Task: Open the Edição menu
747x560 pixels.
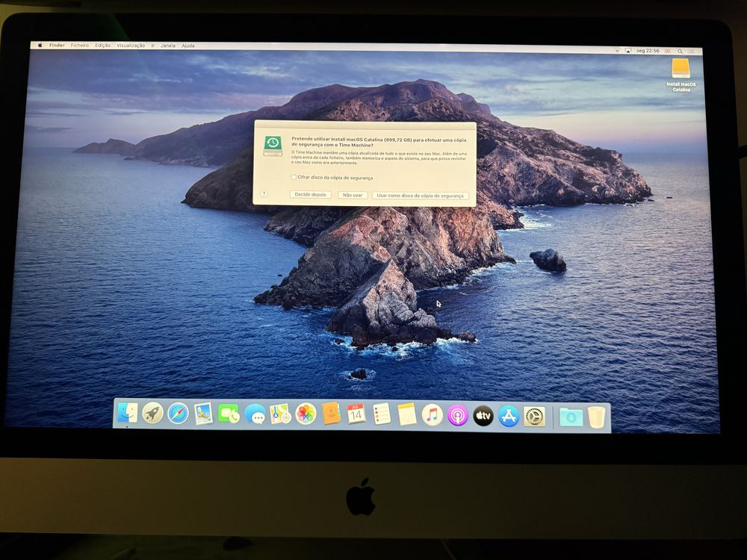Action: 102,46
